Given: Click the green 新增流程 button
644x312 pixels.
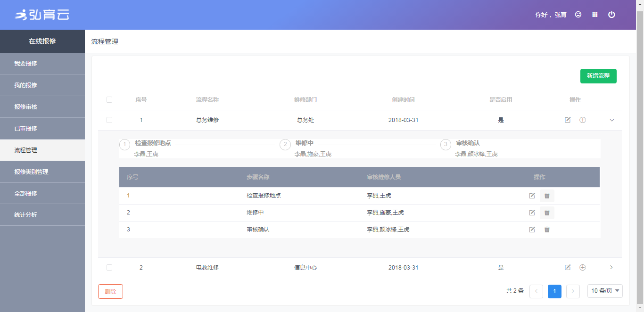Looking at the screenshot, I should [598, 76].
